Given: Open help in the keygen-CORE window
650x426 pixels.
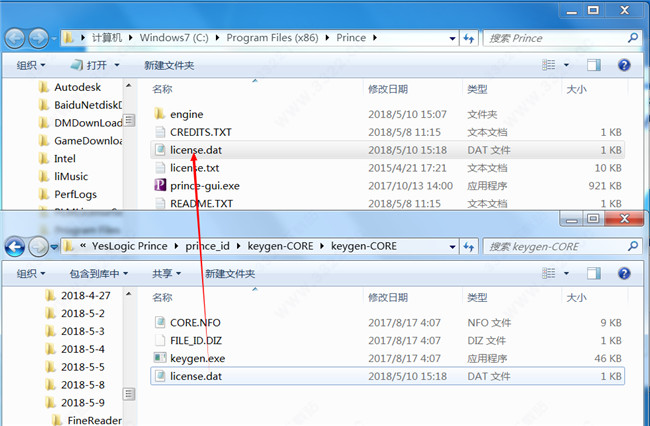Looking at the screenshot, I should click(x=624, y=274).
